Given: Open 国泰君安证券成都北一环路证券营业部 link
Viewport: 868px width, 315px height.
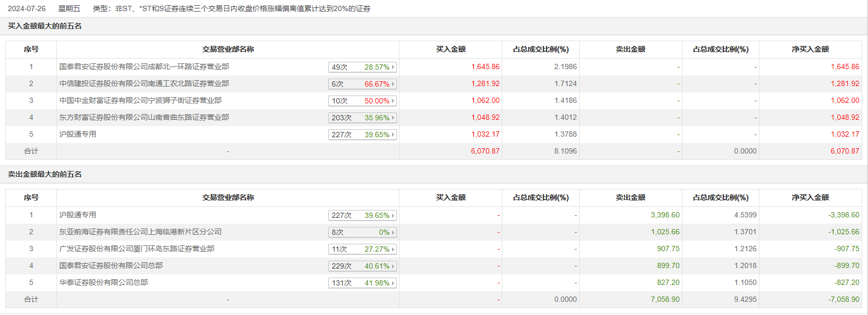Looking at the screenshot, I should coord(144,66).
